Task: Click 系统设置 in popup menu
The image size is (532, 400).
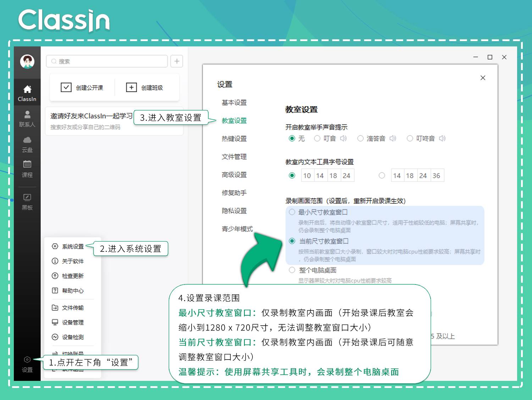Action: pos(68,246)
